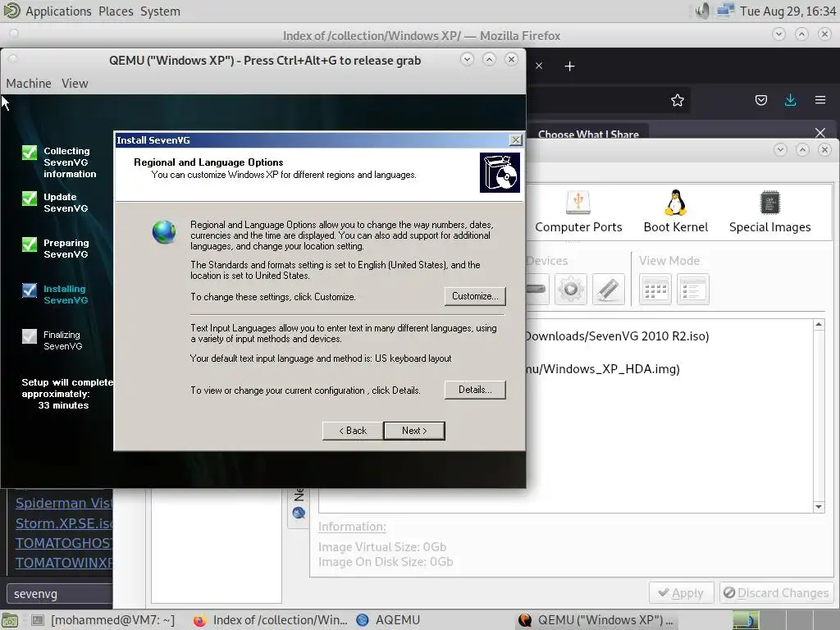Image resolution: width=840 pixels, height=630 pixels.
Task: Click the Customize... button
Action: (x=475, y=296)
